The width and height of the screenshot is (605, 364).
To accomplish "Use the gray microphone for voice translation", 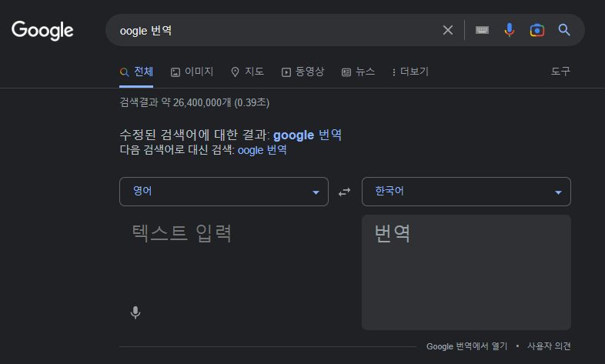I will click(x=135, y=312).
